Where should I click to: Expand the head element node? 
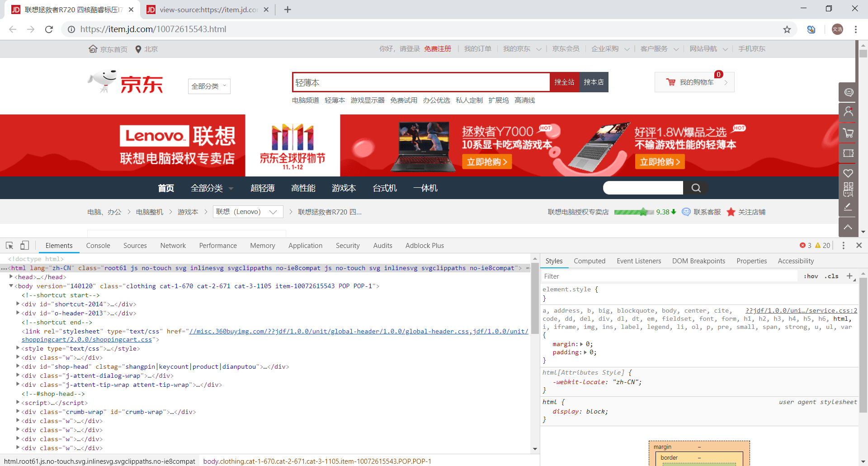11,276
